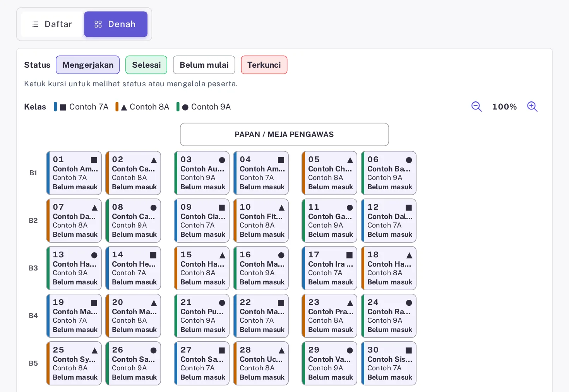This screenshot has width=569, height=392.
Task: Click the circle icon on seat 13
Action: (x=94, y=255)
